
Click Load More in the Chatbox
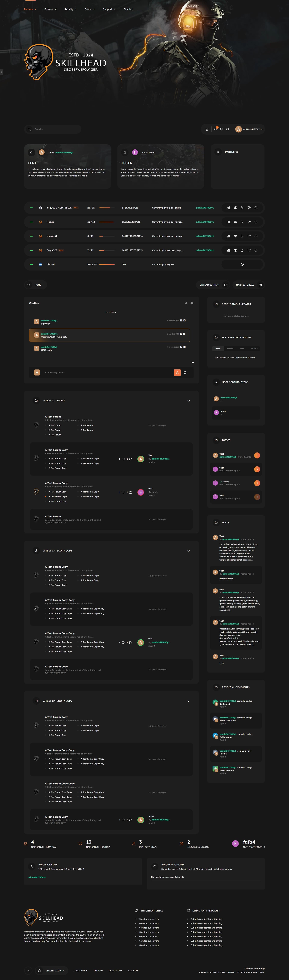click(x=111, y=312)
